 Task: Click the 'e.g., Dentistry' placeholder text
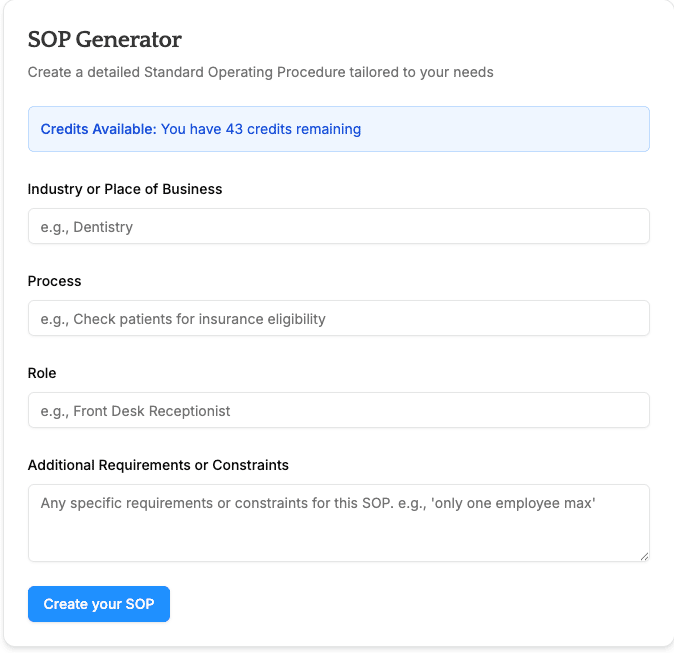[x=86, y=227]
